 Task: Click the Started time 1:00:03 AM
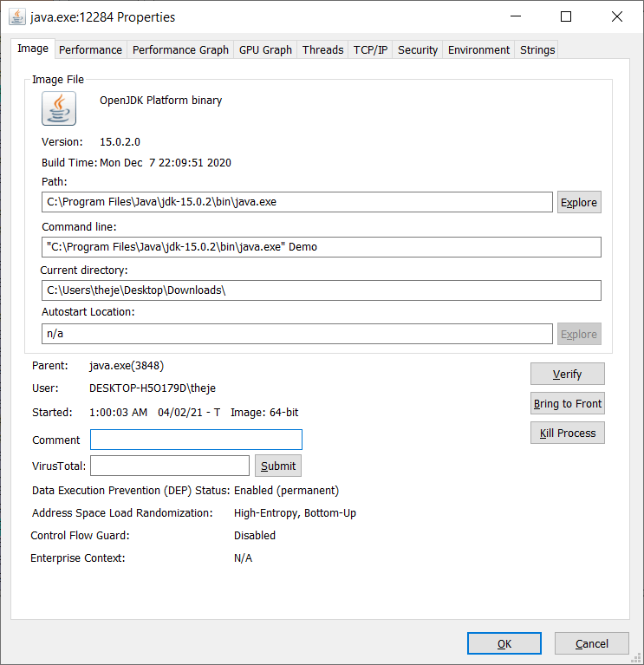point(118,412)
